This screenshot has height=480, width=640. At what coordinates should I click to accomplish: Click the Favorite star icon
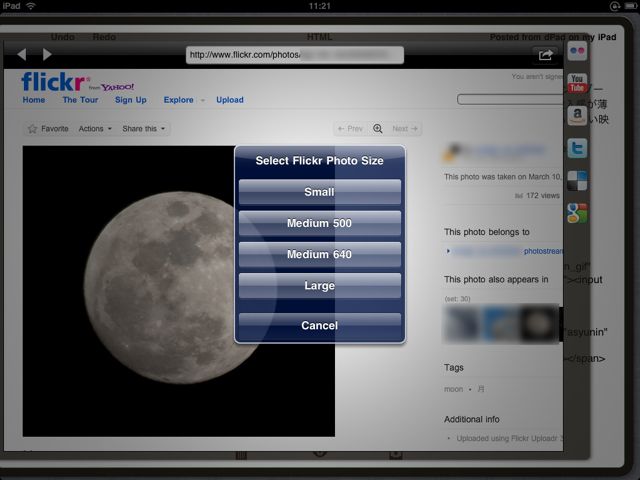[32, 129]
